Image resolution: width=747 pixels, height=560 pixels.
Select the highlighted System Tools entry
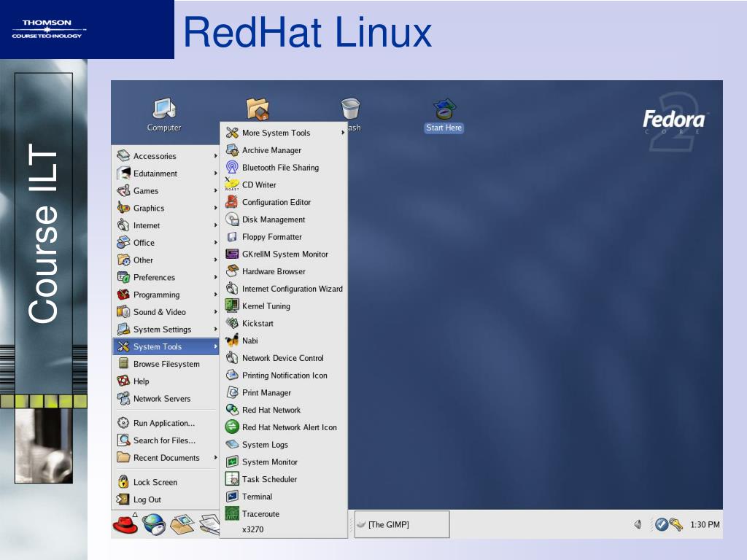166,346
